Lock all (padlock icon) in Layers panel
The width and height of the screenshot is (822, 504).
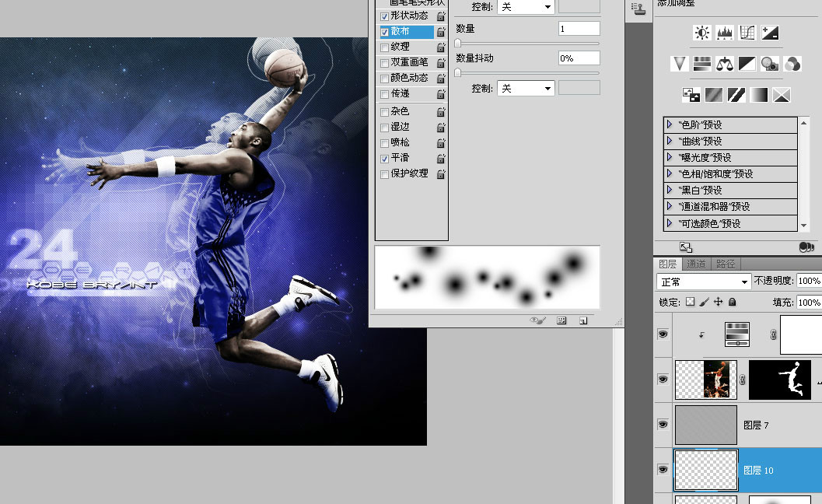(x=733, y=302)
